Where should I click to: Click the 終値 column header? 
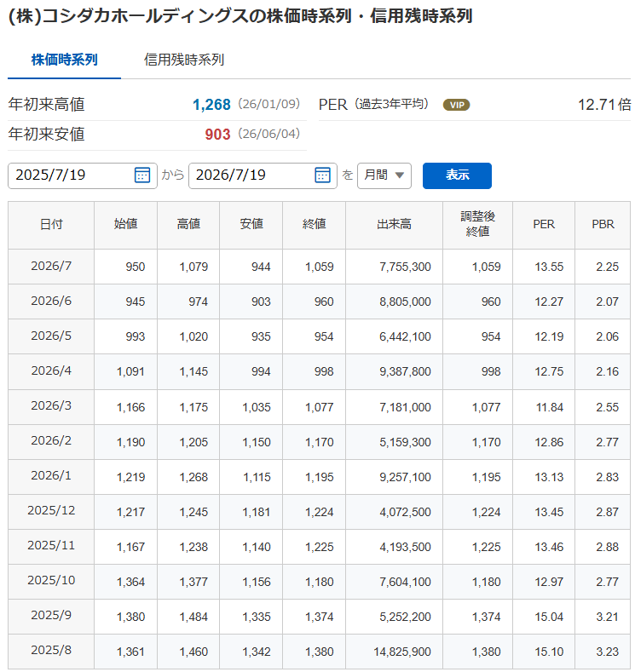tap(314, 225)
